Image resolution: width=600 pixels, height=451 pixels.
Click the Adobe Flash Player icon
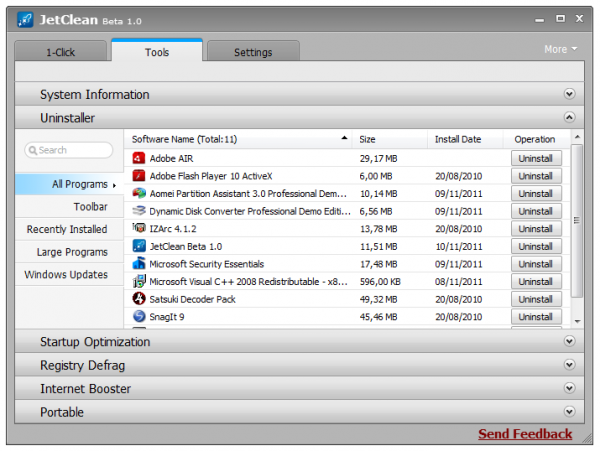pos(139,176)
